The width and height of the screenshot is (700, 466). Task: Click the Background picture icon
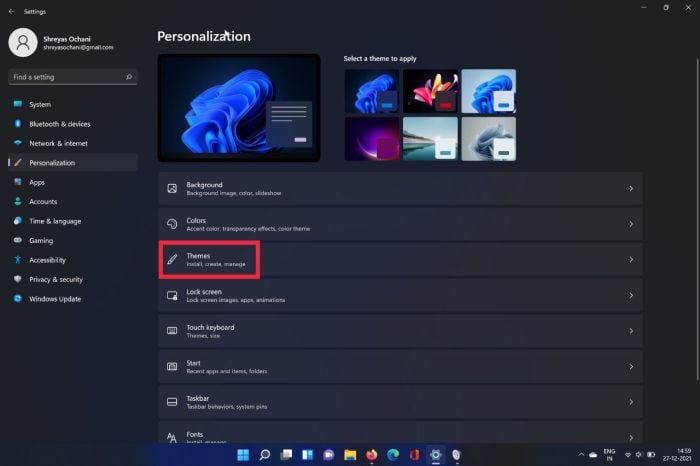pyautogui.click(x=172, y=188)
